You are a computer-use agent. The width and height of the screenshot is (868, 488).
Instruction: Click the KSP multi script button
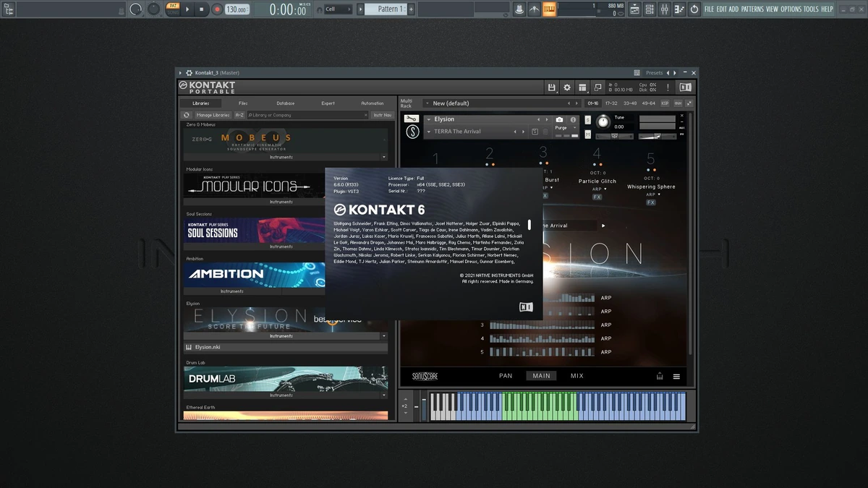coord(664,103)
